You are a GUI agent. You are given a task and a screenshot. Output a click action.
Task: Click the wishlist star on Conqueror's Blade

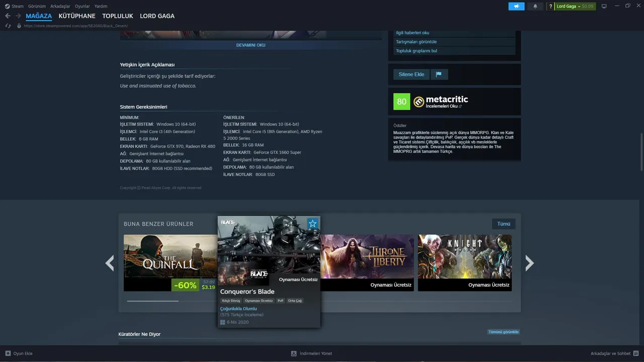(312, 223)
